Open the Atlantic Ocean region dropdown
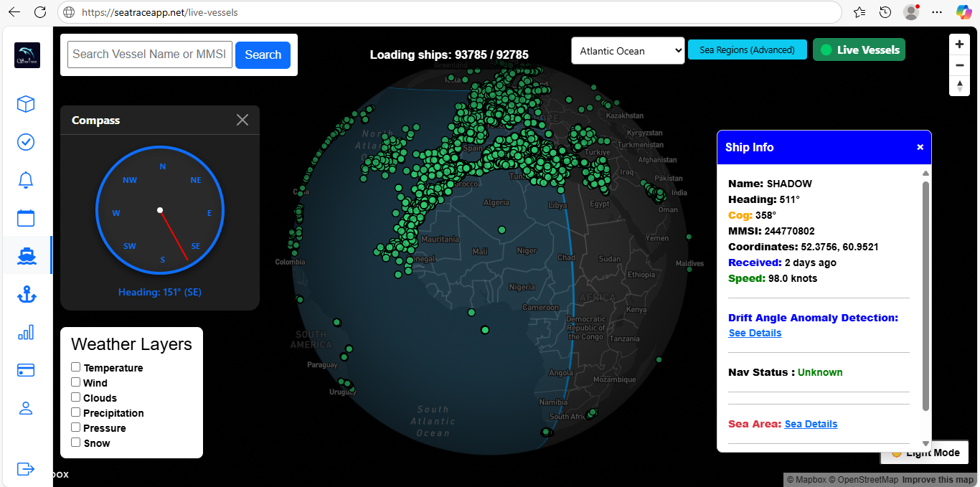Image resolution: width=980 pixels, height=487 pixels. point(628,51)
